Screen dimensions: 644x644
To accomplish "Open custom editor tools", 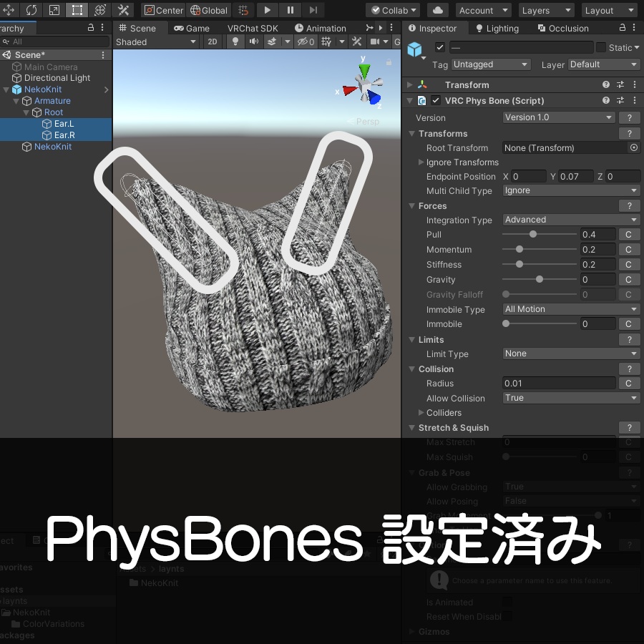I will pyautogui.click(x=123, y=10).
